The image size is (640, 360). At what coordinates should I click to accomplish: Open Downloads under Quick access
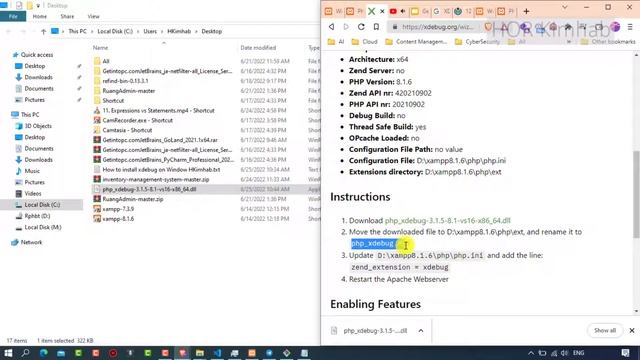pyautogui.click(x=38, y=77)
